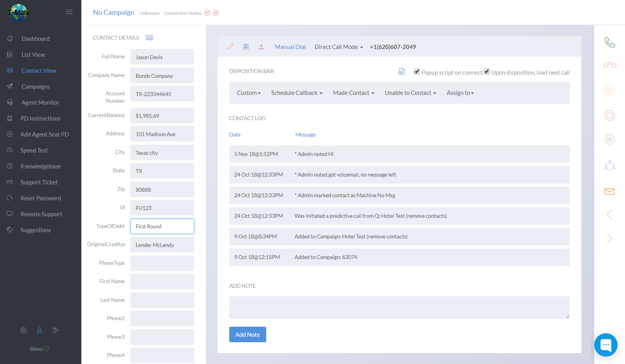The image size is (625, 364).
Task: Open the Made Contact dropdown
Action: pyautogui.click(x=354, y=93)
